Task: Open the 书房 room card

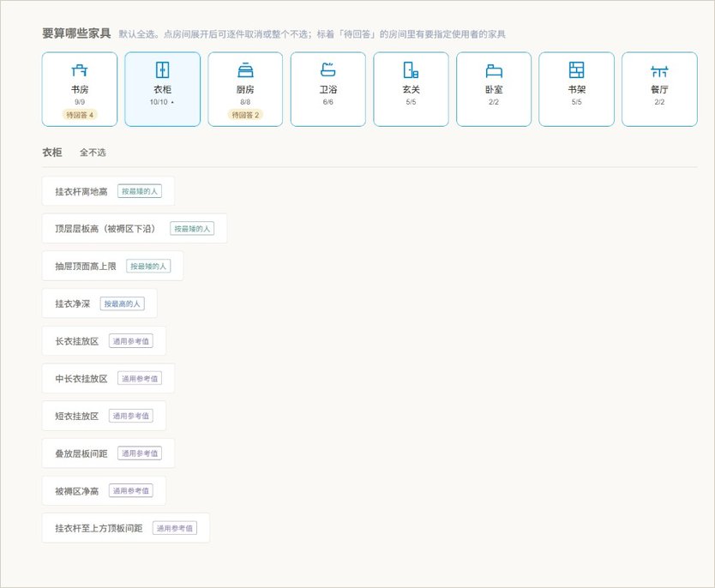Action: pos(80,89)
